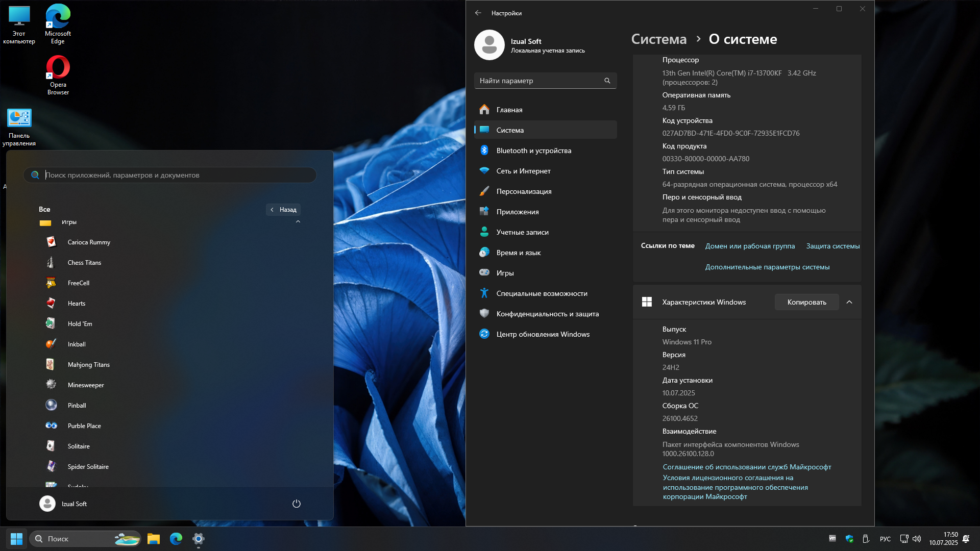Open Microsoft software license terms link

point(735,487)
